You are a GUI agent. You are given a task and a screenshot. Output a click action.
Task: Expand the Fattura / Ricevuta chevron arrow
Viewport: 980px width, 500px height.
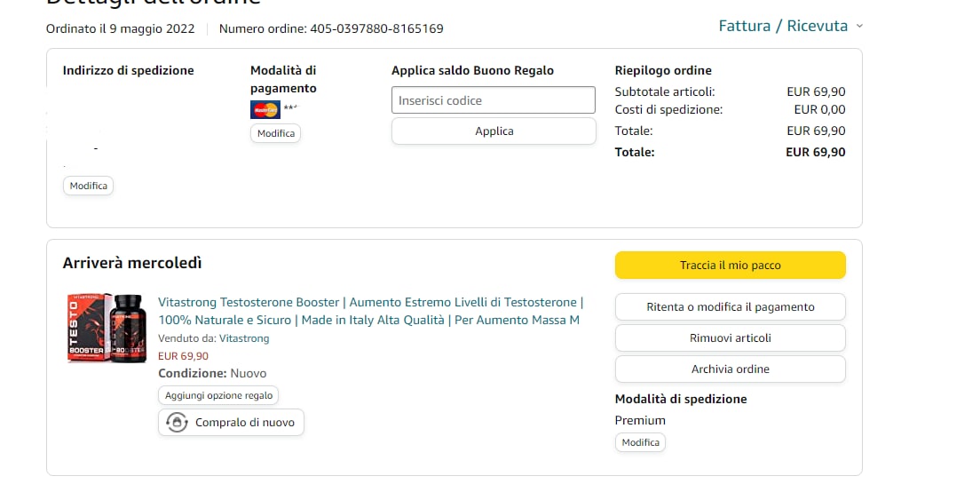[859, 27]
